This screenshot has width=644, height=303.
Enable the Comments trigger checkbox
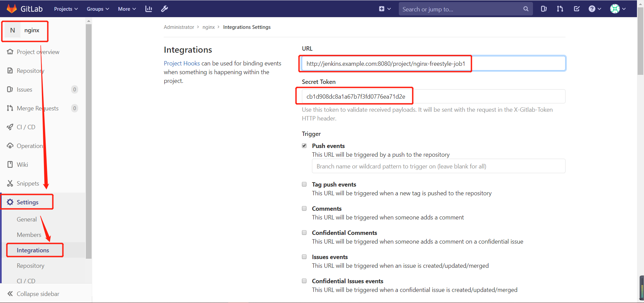coord(304,208)
